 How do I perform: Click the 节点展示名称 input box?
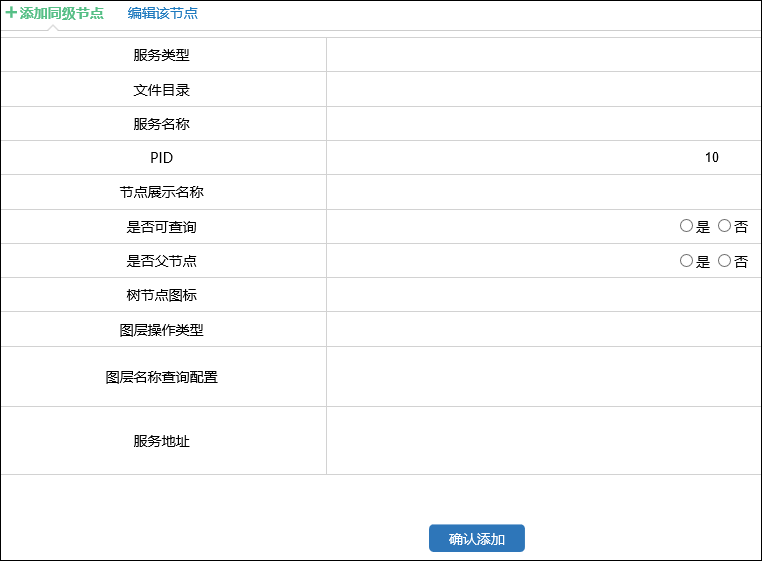(543, 192)
